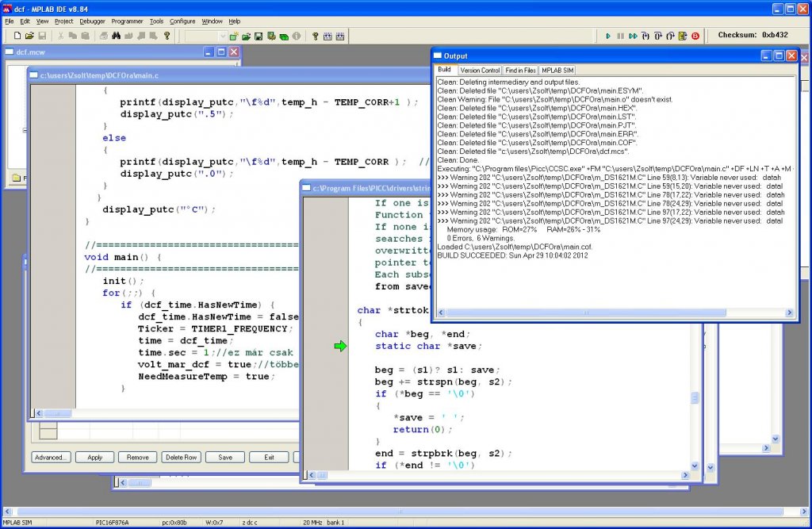Click the New File toolbar icon

17,36
